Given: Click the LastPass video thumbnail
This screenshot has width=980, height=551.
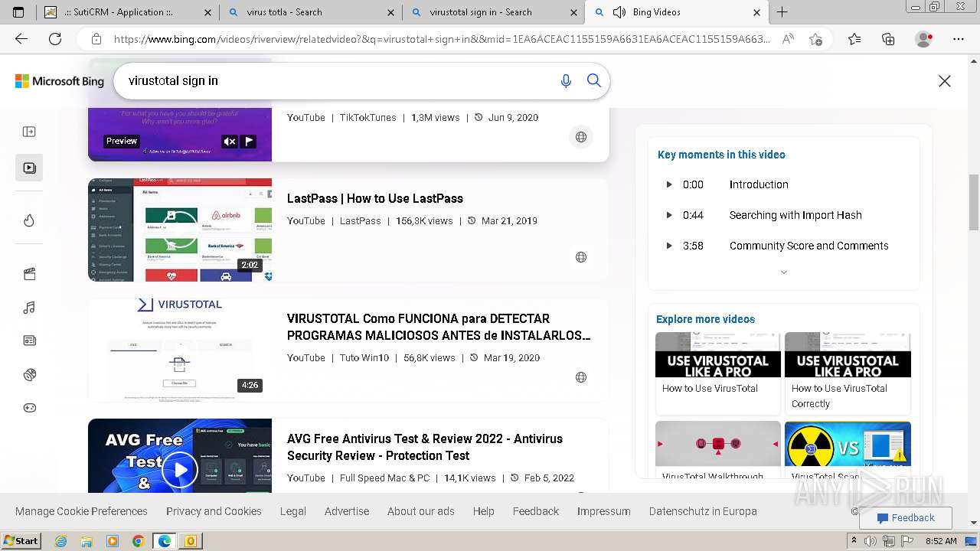Looking at the screenshot, I should (x=180, y=230).
